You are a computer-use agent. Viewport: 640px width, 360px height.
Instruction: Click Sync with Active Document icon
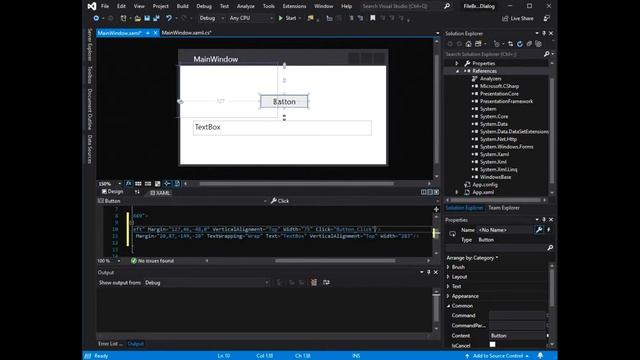[510, 44]
